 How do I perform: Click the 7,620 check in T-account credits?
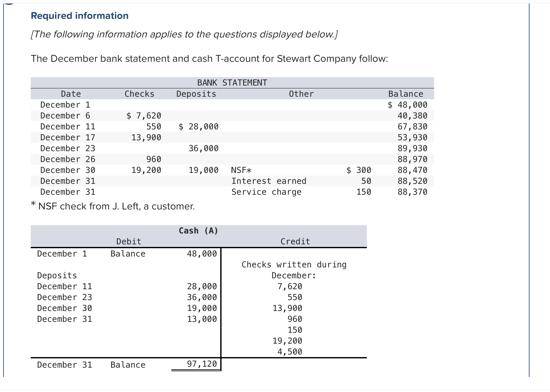[290, 286]
